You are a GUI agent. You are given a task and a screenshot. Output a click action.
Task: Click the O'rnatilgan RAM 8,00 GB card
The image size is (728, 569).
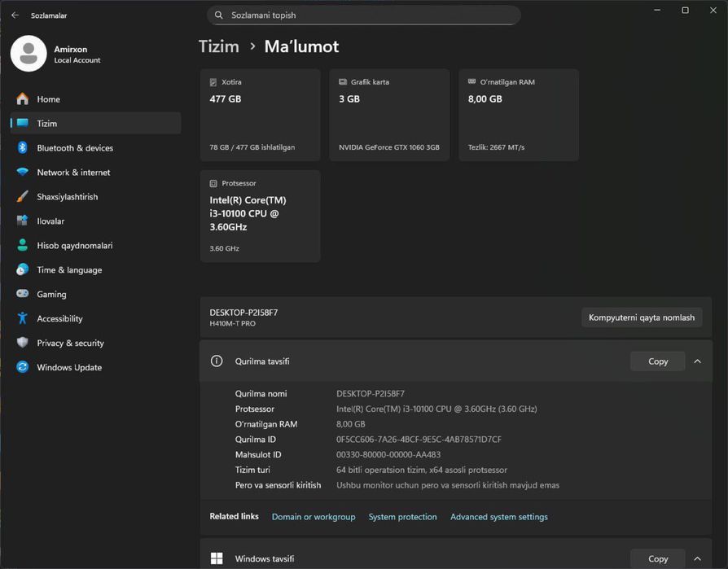(519, 115)
